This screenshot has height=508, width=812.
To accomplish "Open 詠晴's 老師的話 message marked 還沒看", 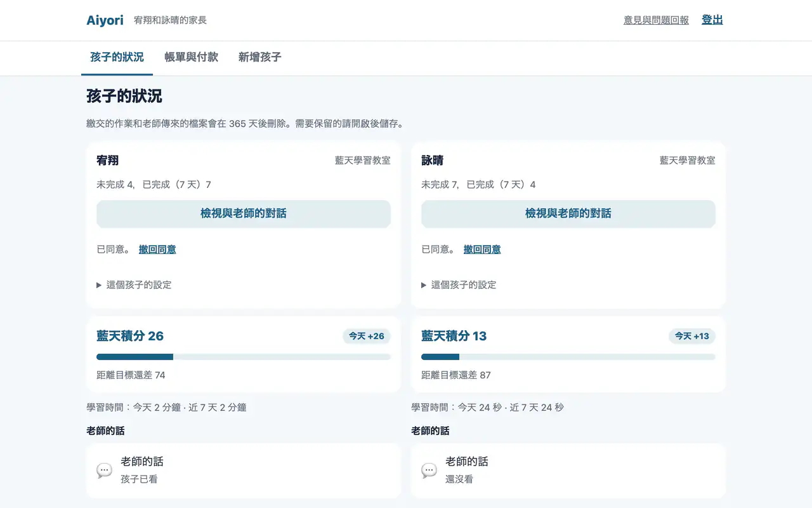I will [x=568, y=471].
